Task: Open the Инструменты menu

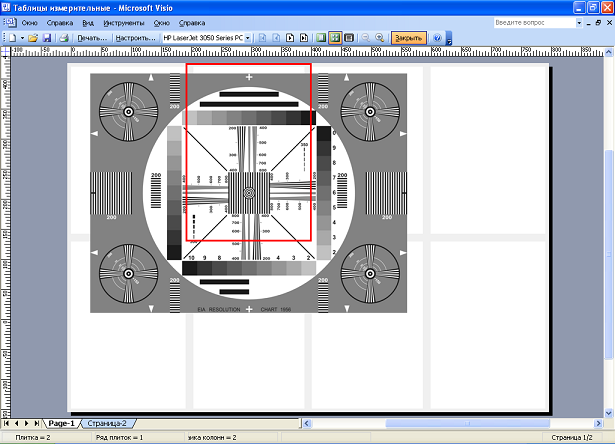Action: pyautogui.click(x=124, y=23)
